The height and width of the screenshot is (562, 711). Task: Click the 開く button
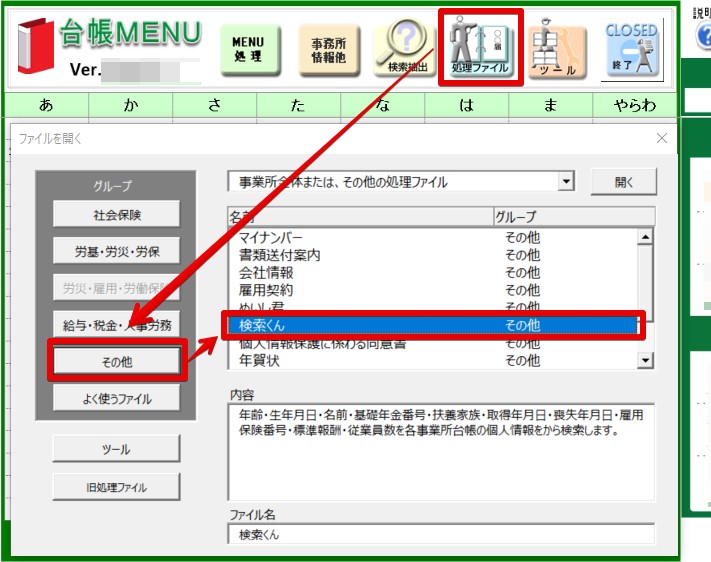coord(623,182)
